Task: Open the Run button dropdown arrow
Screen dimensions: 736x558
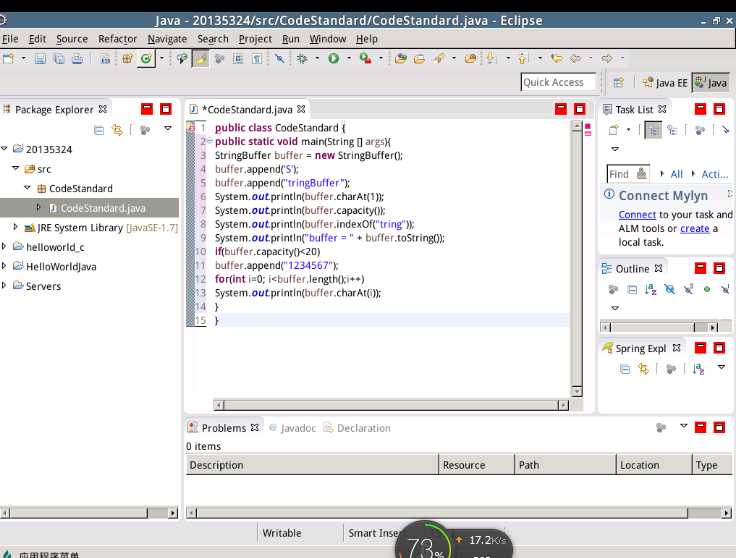Action: pyautogui.click(x=349, y=59)
